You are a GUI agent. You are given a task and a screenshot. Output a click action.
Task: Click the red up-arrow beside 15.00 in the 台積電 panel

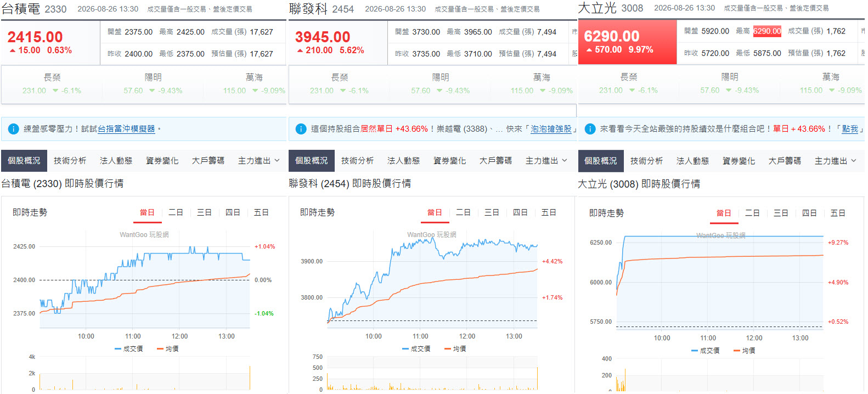click(13, 50)
